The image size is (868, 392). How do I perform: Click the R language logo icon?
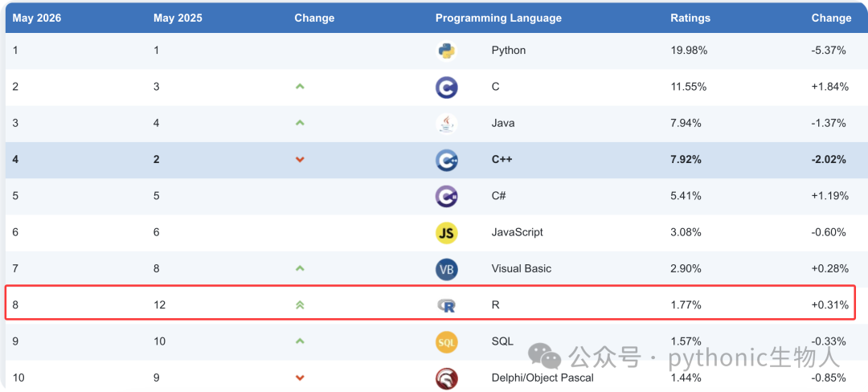(446, 304)
